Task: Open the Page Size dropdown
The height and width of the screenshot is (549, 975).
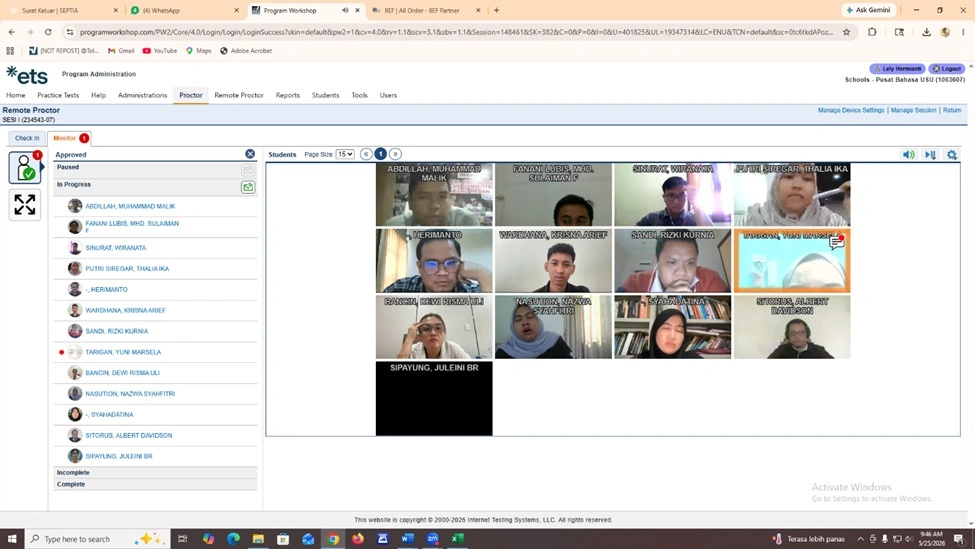Action: point(345,154)
